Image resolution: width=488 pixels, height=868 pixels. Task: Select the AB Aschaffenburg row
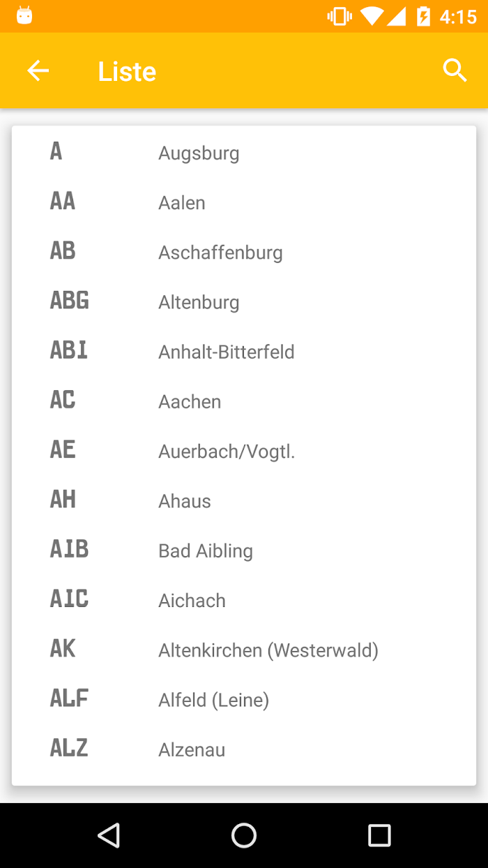click(244, 253)
